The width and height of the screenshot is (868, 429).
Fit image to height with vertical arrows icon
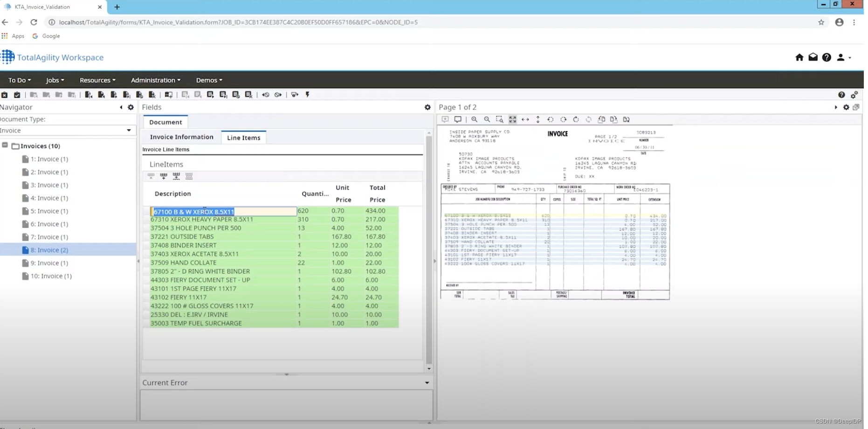click(x=537, y=119)
